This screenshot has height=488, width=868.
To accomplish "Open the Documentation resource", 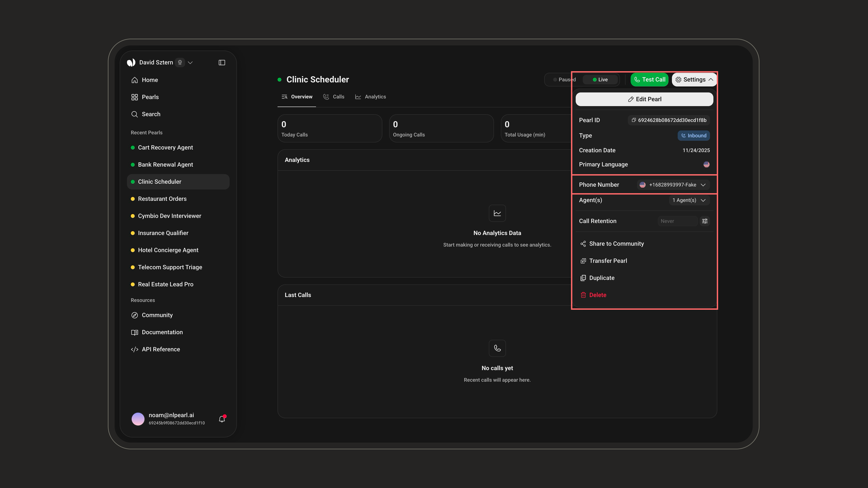I will pos(178,332).
